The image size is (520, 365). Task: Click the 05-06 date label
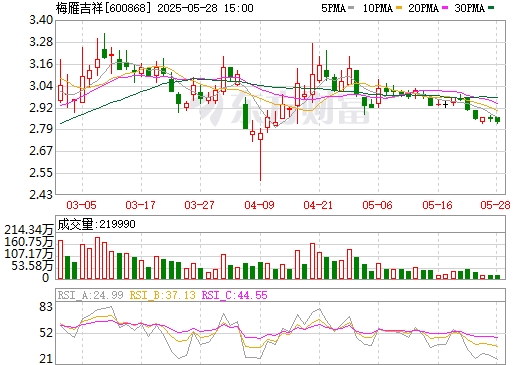click(x=377, y=205)
